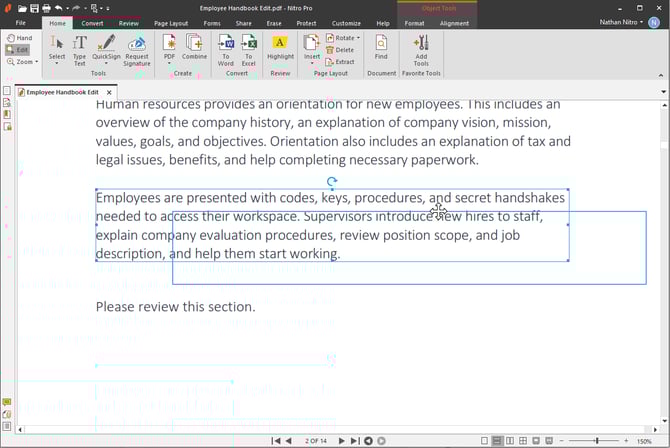This screenshot has height=448, width=670.
Task: Enable continuous page view in status bar
Action: tap(497, 440)
